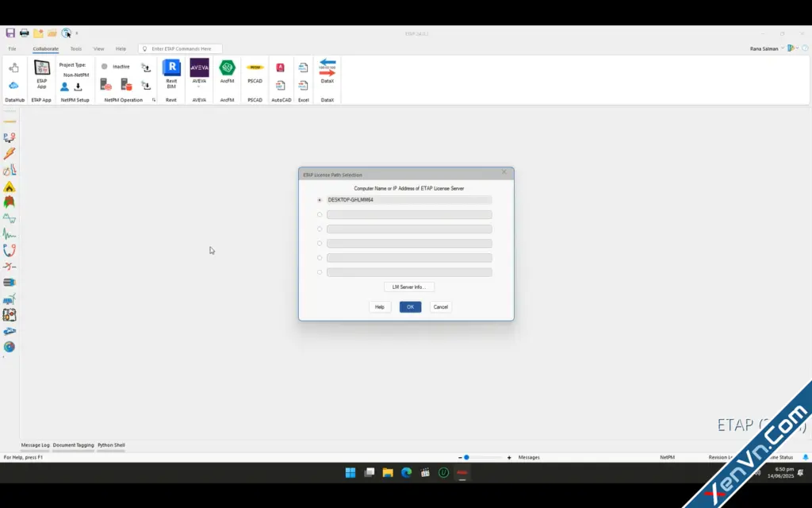Click the Print icon in quick access toolbar
Image resolution: width=812 pixels, height=508 pixels.
[x=25, y=33]
